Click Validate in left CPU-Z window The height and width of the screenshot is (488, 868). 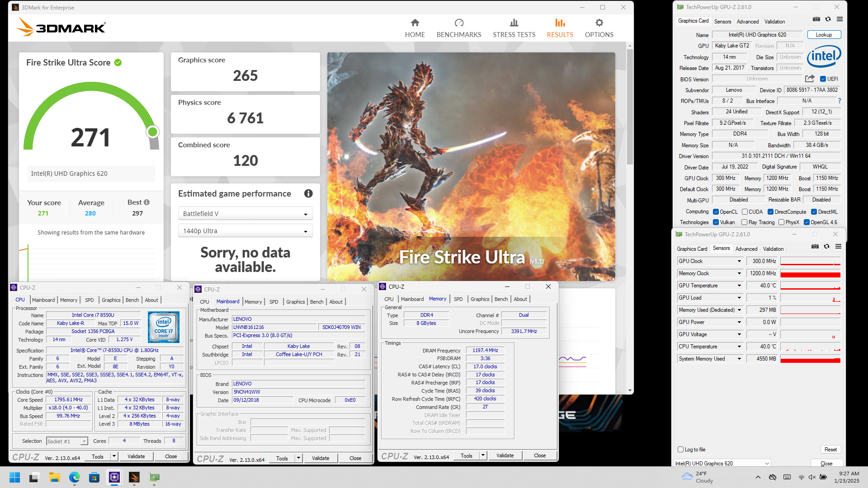(136, 456)
